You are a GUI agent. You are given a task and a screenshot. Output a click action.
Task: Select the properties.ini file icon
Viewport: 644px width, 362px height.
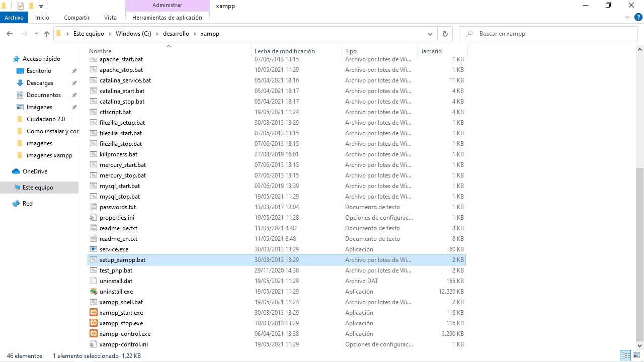coord(93,218)
